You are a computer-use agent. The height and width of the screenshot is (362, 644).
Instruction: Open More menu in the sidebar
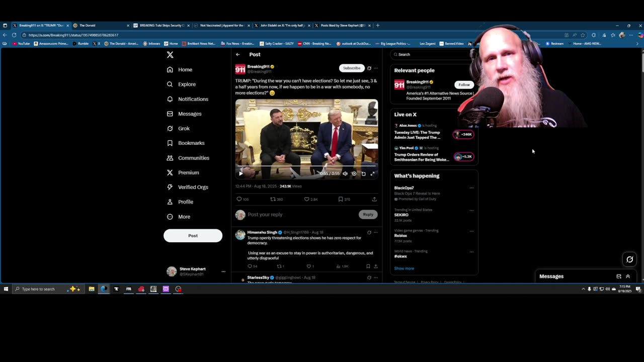(179, 217)
